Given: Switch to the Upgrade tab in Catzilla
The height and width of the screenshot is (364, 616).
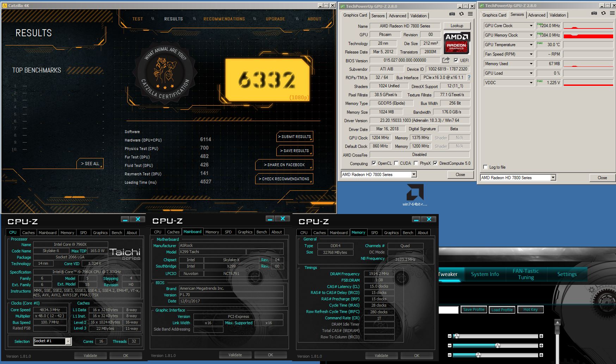Looking at the screenshot, I should coord(275,19).
